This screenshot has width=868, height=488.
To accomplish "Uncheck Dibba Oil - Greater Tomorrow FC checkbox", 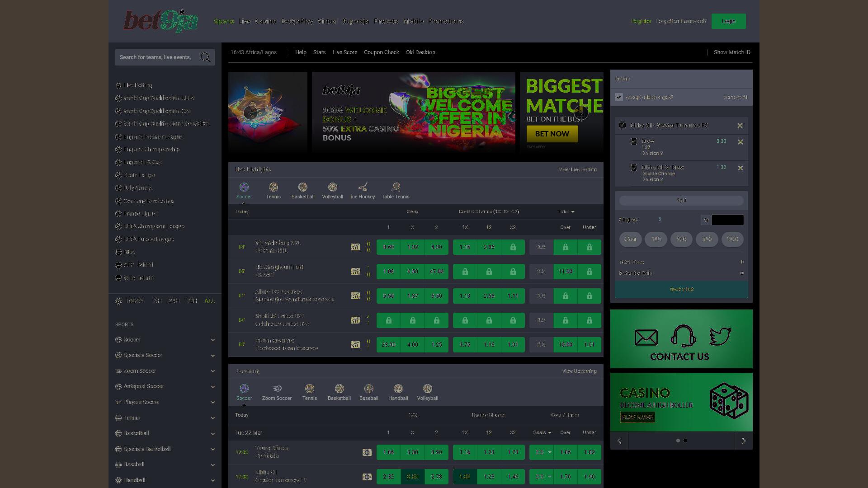I will tap(623, 125).
